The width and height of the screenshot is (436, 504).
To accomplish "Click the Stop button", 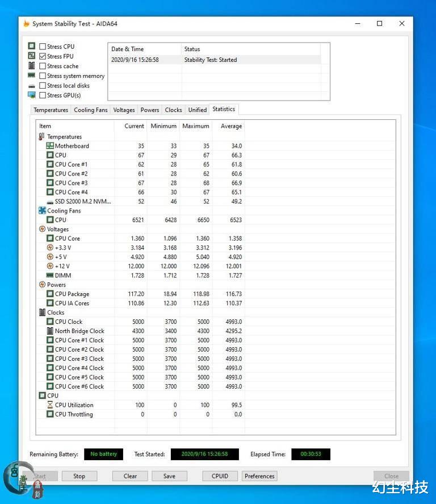I will [79, 476].
